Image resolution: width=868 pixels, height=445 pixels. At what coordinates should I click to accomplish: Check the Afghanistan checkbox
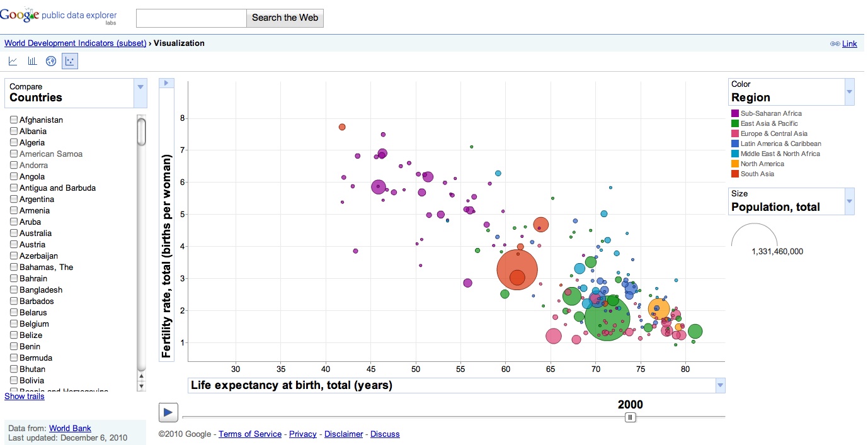(x=14, y=120)
